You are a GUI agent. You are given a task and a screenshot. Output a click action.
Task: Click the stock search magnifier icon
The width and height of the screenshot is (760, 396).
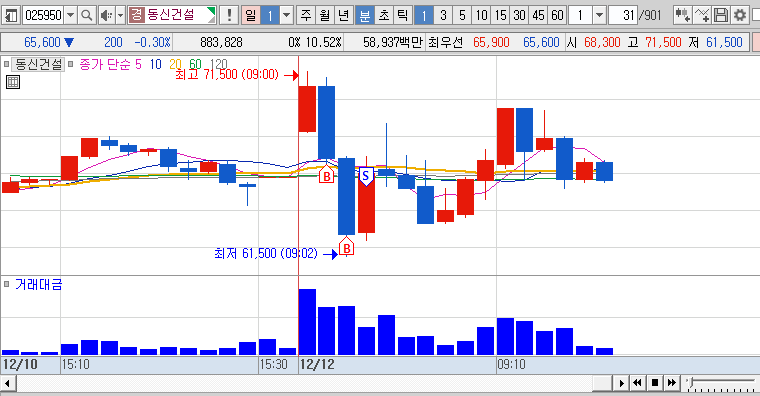(87, 16)
